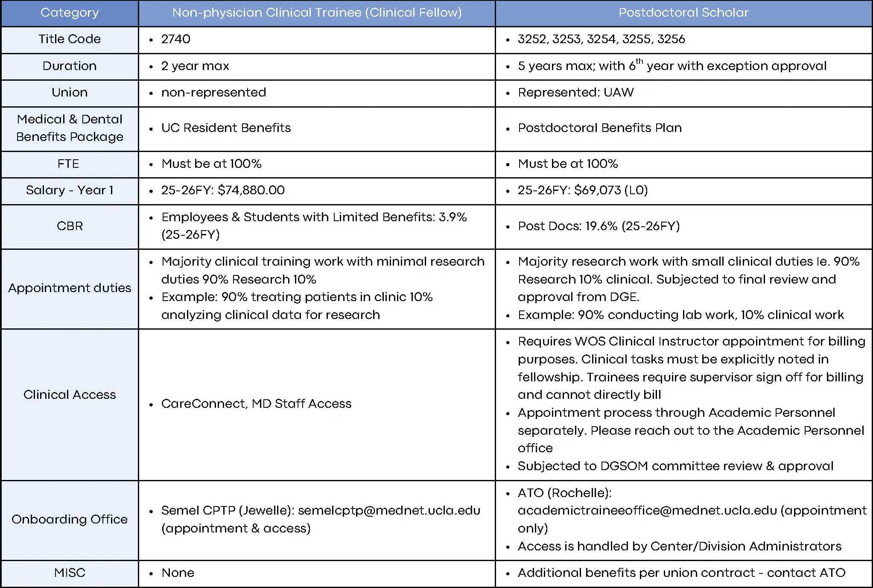Click the Postdoctoral Benefits Plan entry

599,128
